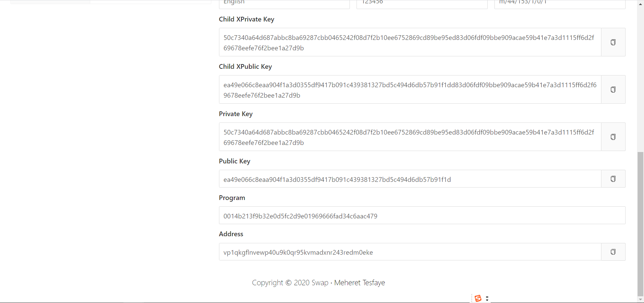Focus the Child XPrivate Key text box
The height and width of the screenshot is (303, 644).
(x=410, y=42)
